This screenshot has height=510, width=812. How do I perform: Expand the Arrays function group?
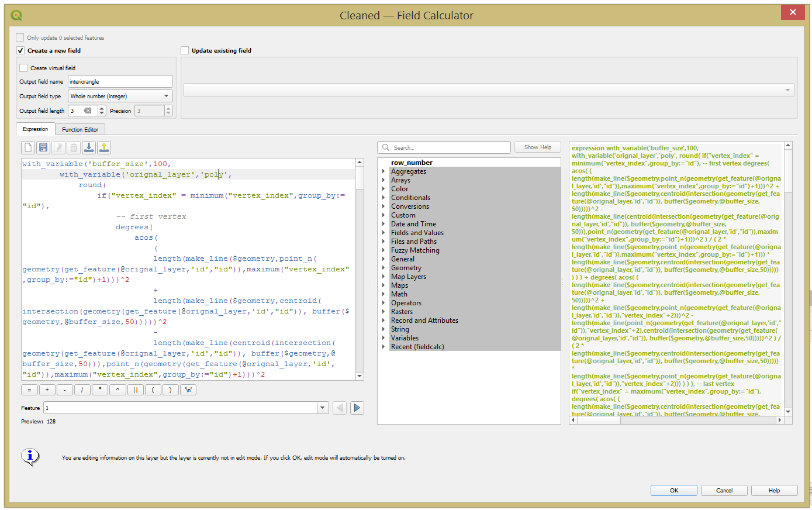[x=383, y=180]
